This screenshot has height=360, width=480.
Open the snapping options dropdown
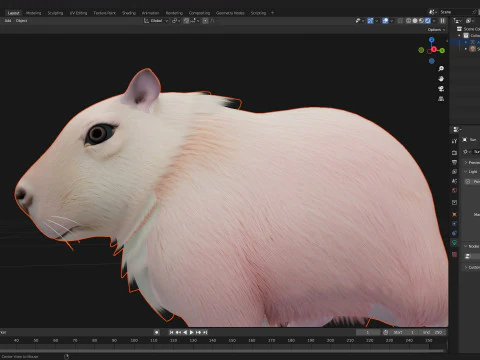(195, 21)
